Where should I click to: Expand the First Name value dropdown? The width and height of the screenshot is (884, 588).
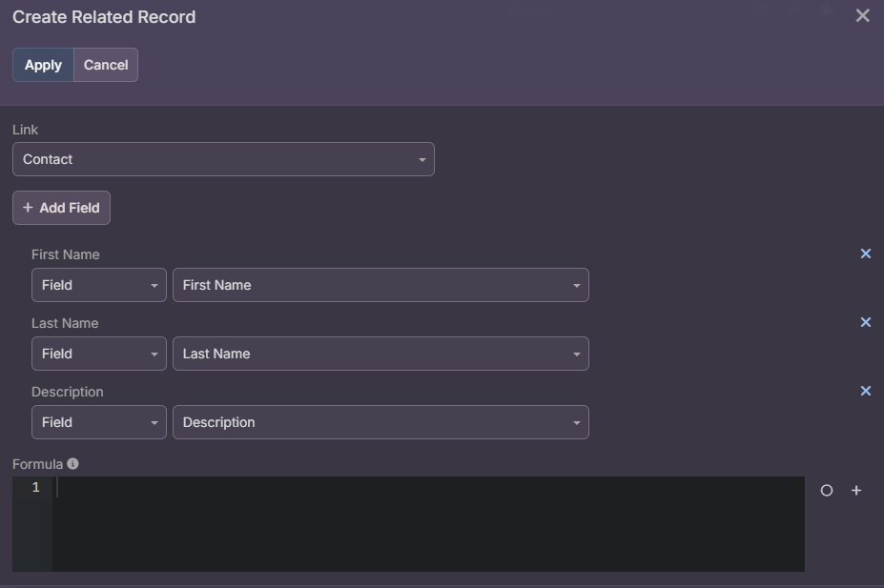[x=380, y=285]
